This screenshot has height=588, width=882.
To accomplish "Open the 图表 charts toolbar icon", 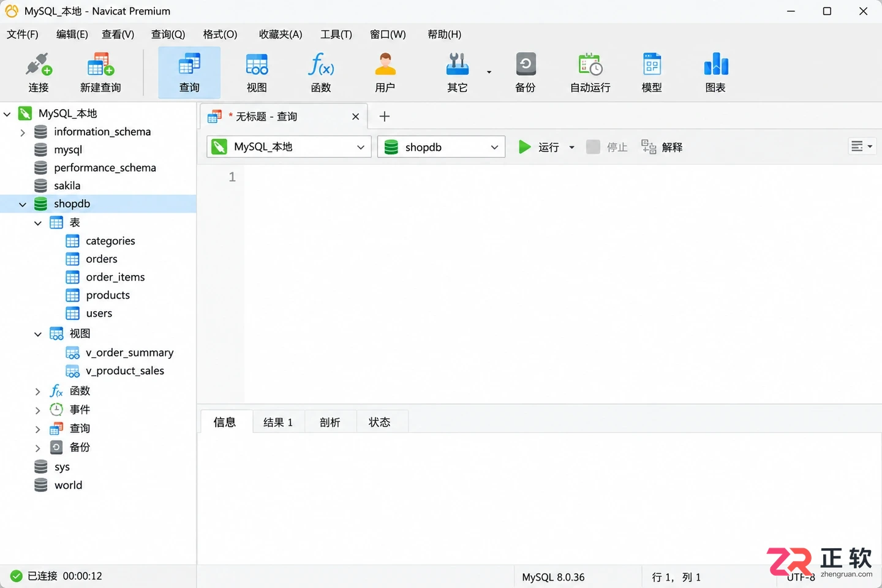I will point(715,64).
